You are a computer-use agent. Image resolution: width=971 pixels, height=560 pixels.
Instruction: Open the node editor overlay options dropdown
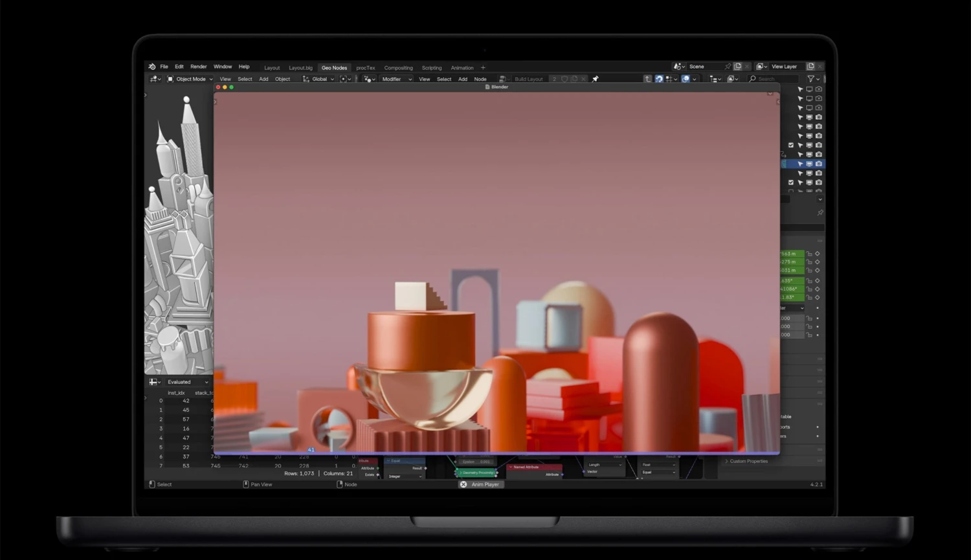[x=695, y=79]
